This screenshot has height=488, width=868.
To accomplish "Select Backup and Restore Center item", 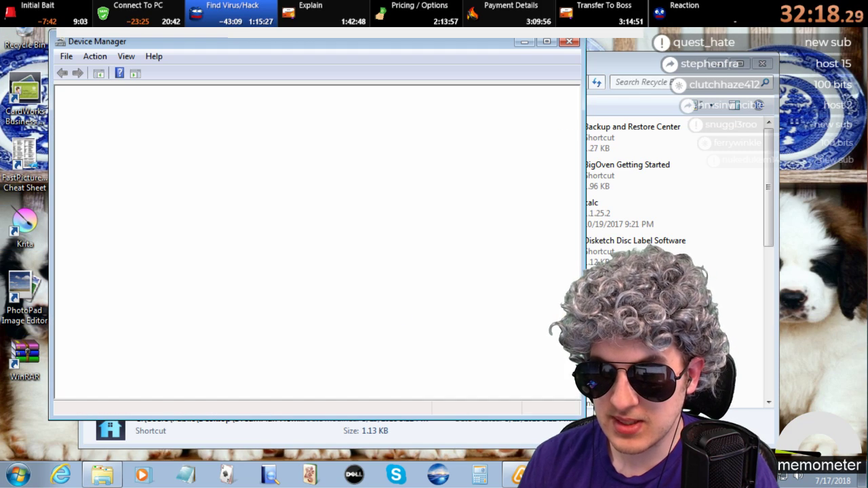I will coord(633,137).
